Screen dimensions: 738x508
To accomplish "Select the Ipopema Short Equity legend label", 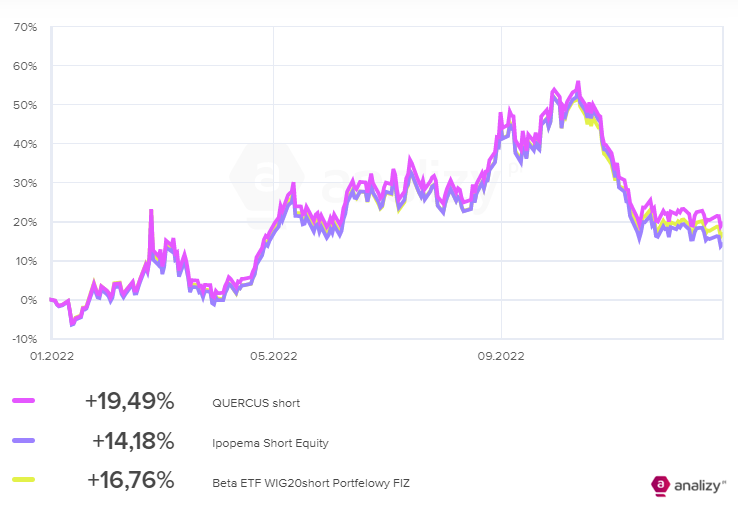I will [x=270, y=442].
